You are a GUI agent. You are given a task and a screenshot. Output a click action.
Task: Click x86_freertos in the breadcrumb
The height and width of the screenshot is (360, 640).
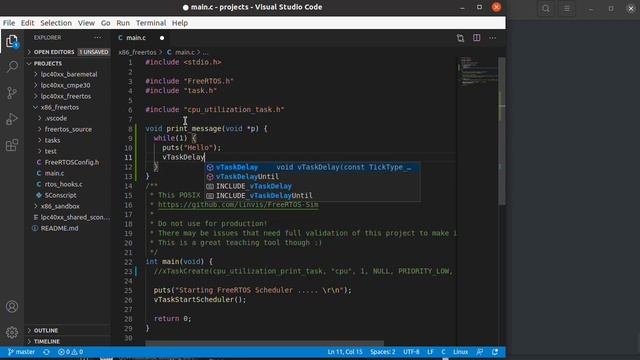click(137, 52)
